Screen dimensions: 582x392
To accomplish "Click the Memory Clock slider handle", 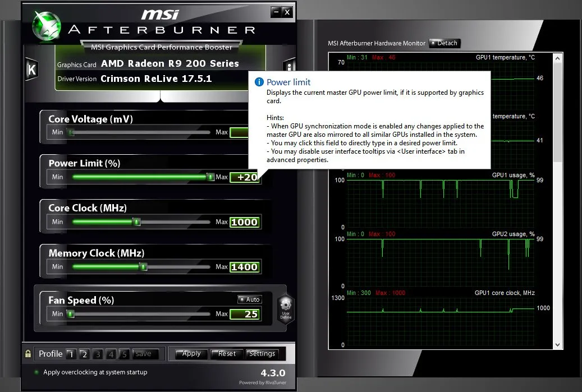I will [x=143, y=267].
